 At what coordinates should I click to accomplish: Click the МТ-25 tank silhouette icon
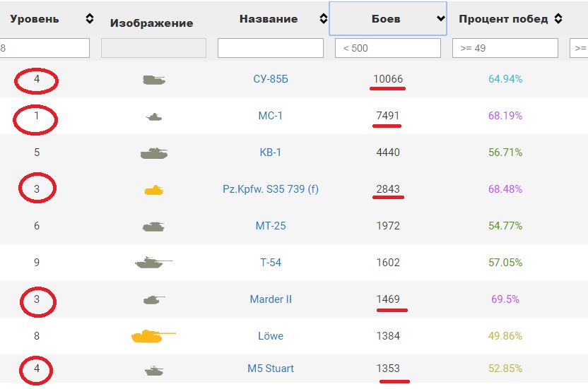click(154, 227)
